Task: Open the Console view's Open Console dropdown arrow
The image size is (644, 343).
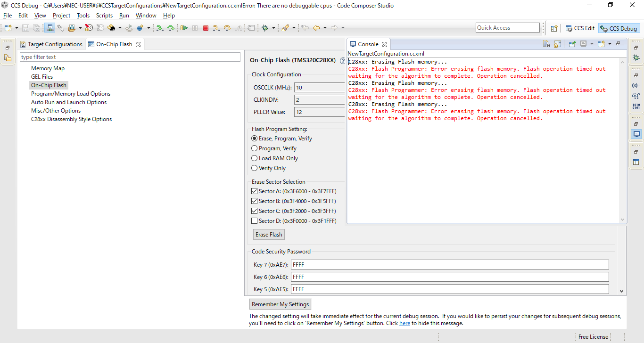Action: coord(610,44)
